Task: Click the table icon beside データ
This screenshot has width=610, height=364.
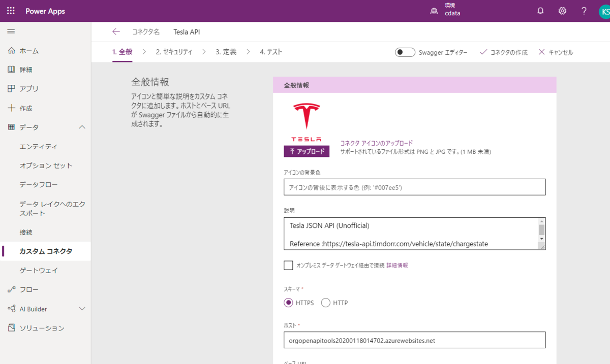Action: [12, 127]
